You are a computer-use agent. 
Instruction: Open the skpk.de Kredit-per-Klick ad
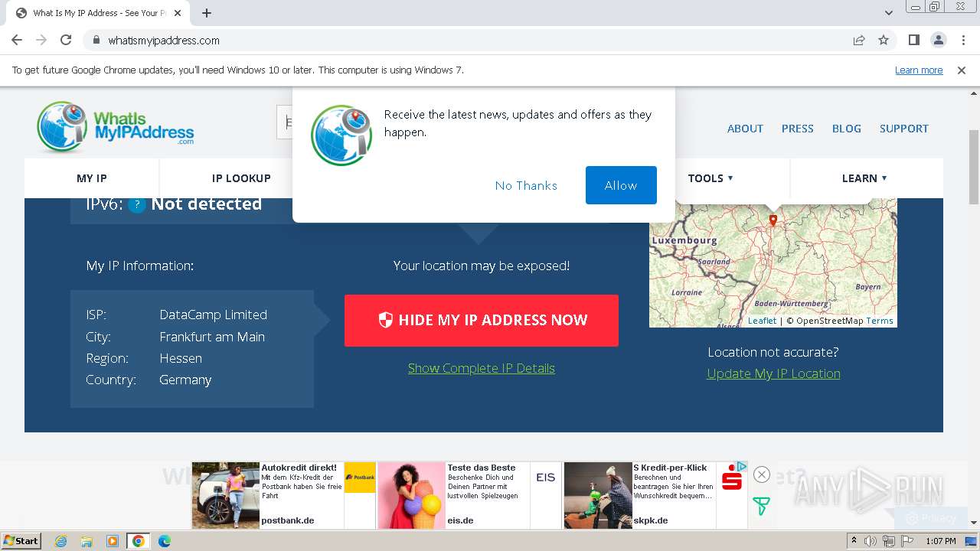click(x=655, y=495)
